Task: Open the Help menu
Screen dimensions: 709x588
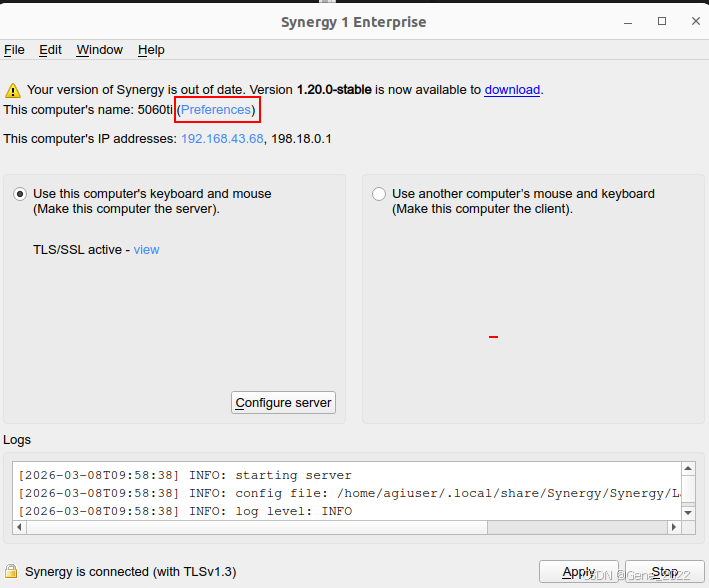Action: coord(151,50)
